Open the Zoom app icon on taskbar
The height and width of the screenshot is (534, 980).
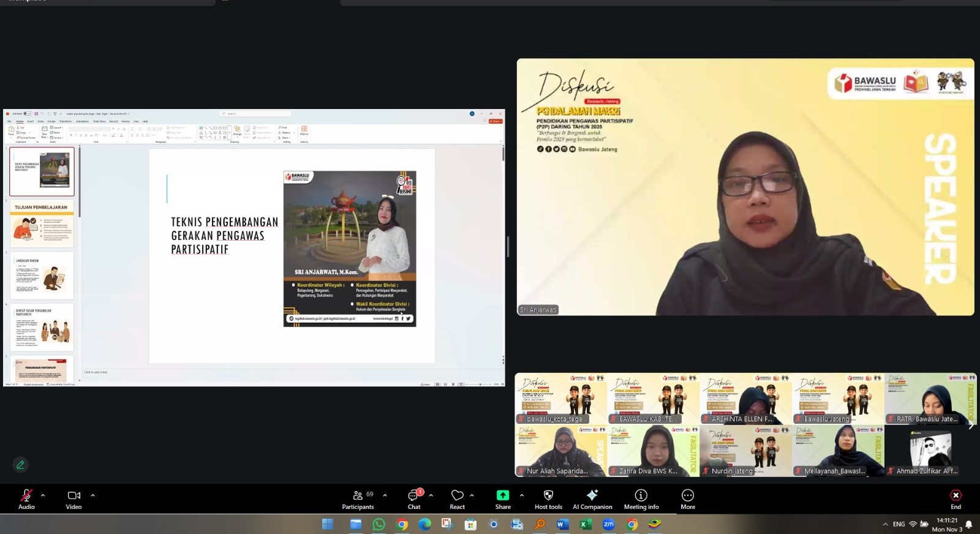(608, 524)
